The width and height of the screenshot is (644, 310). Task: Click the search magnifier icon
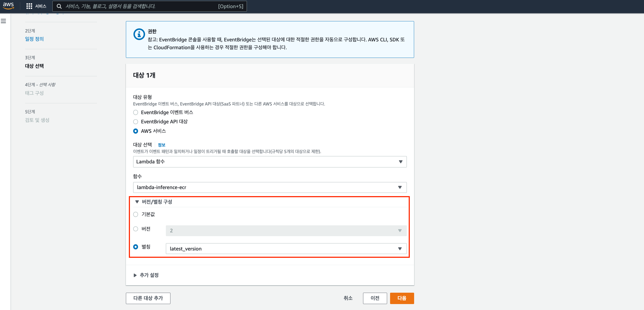click(59, 6)
